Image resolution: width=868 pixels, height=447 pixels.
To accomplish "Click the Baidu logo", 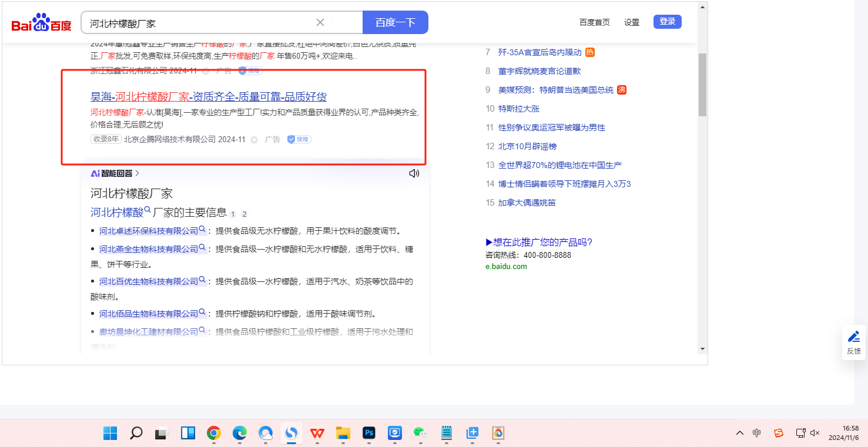I will coord(41,23).
